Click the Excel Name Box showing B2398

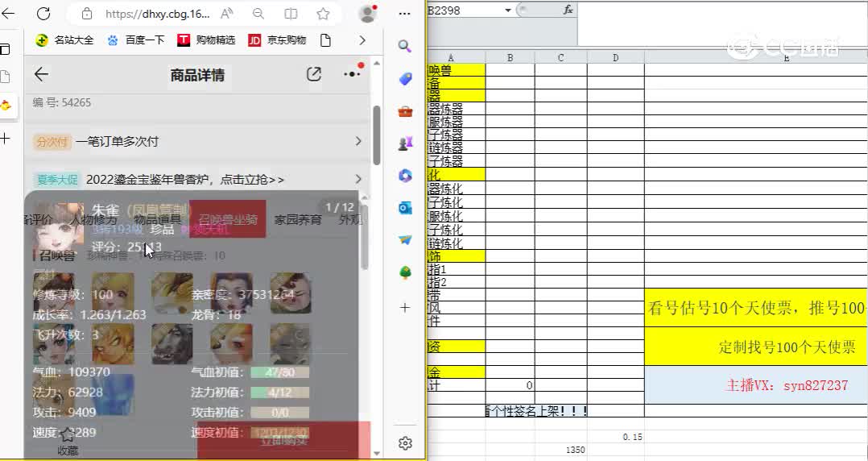pos(465,10)
